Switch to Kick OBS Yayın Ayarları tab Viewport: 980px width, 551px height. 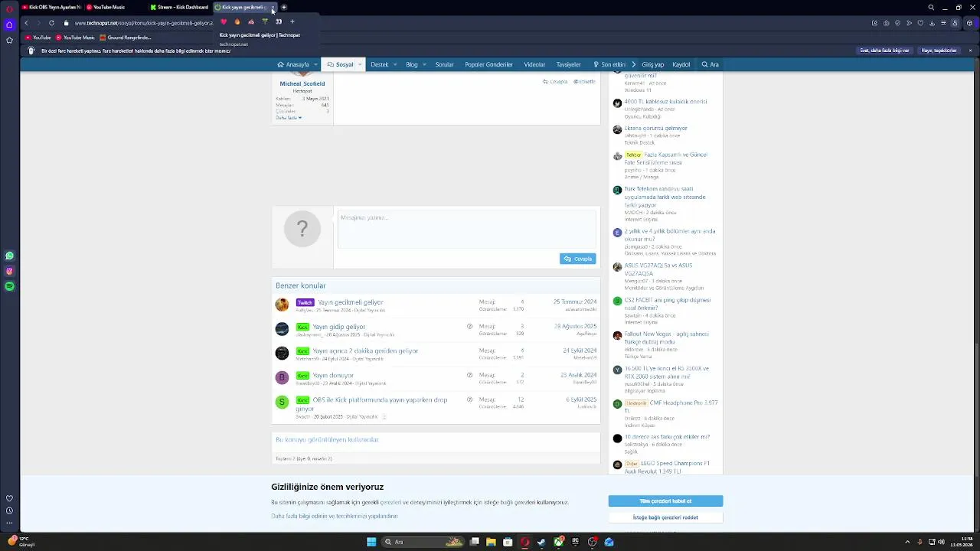pyautogui.click(x=51, y=7)
